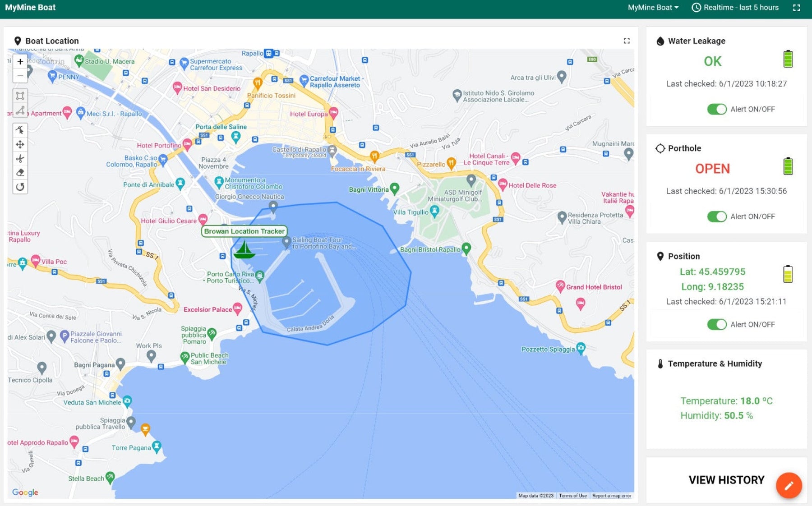Image resolution: width=812 pixels, height=506 pixels.
Task: Click Porthole last checked 15:30:56 timestamp
Action: [726, 191]
